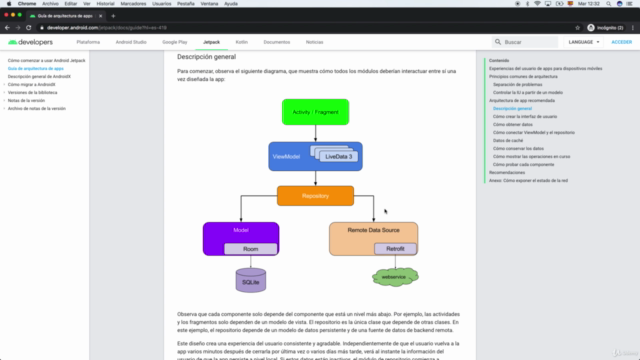Click the browser forward arrow
Viewport: 640px width, 360px height.
coord(18,28)
